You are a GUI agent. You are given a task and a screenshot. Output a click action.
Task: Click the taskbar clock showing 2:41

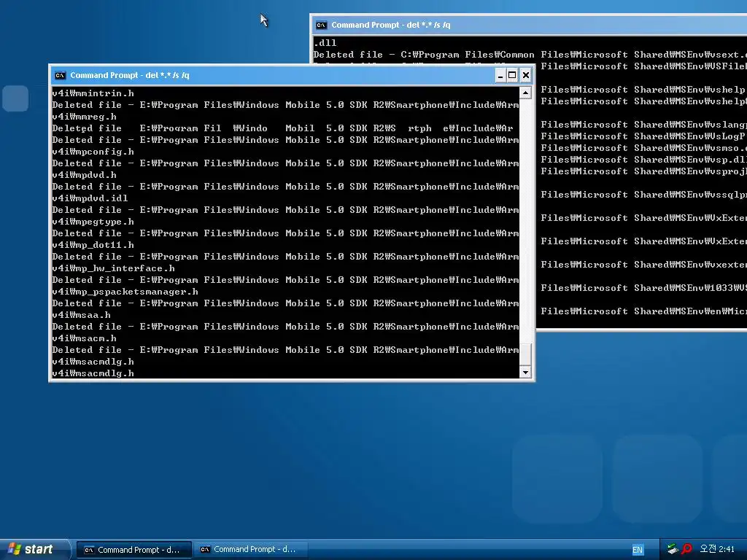(x=717, y=549)
